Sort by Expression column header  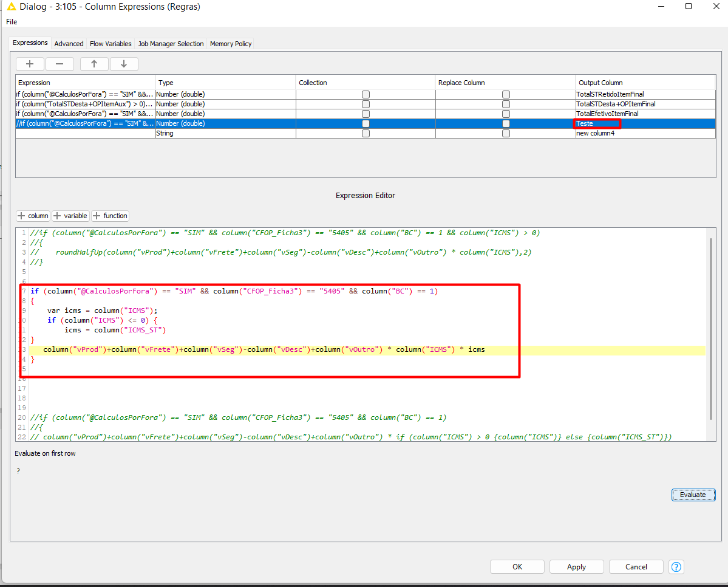tap(86, 83)
